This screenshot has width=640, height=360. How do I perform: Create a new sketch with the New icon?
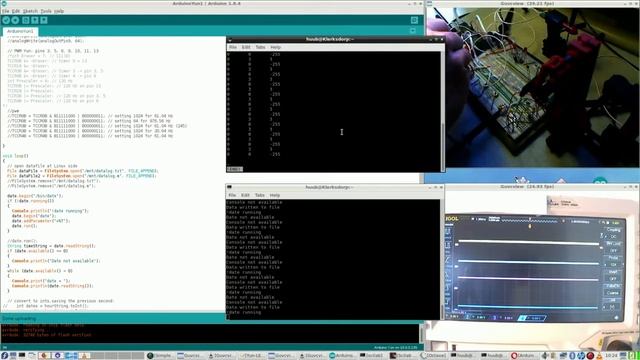26,20
